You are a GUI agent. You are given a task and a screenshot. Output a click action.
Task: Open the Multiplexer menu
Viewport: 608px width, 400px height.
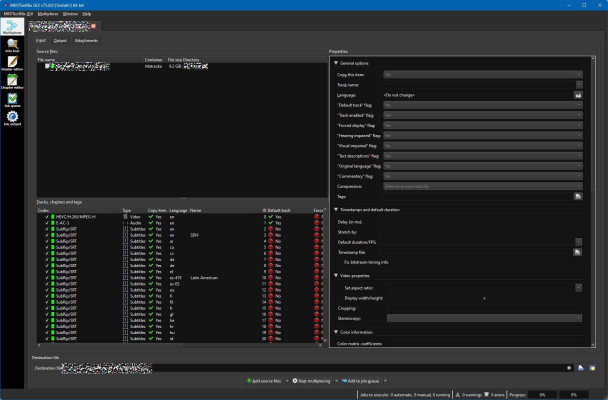(48, 14)
